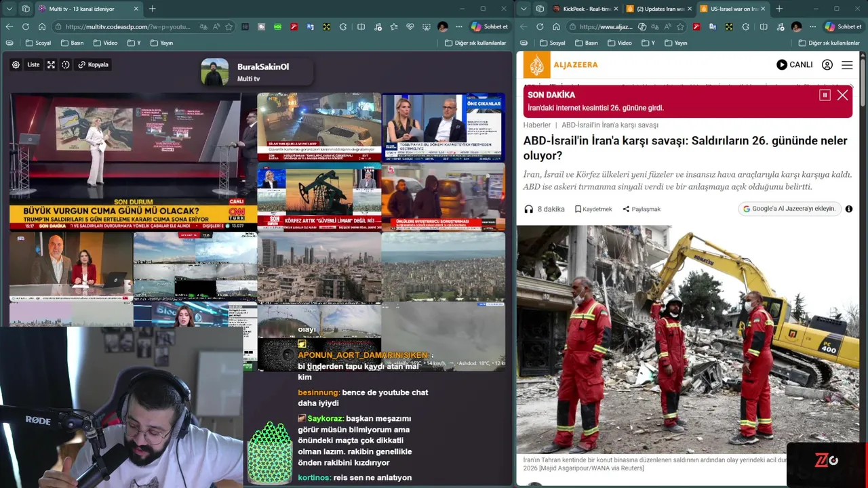Viewport: 868px width, 488px height.
Task: Select the CNN Türk stream tile
Action: pos(133,161)
